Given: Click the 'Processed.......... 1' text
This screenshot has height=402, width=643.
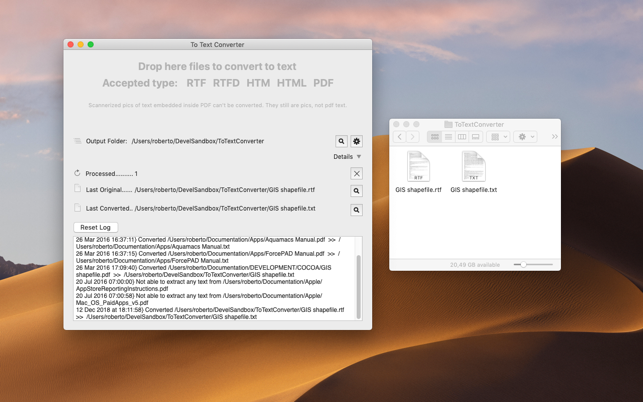Looking at the screenshot, I should (112, 174).
